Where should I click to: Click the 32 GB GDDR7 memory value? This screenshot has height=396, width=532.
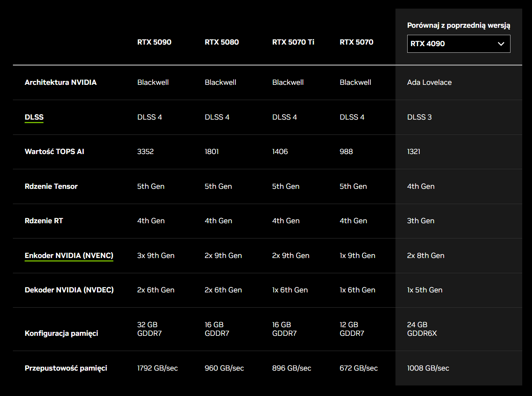[x=149, y=329]
